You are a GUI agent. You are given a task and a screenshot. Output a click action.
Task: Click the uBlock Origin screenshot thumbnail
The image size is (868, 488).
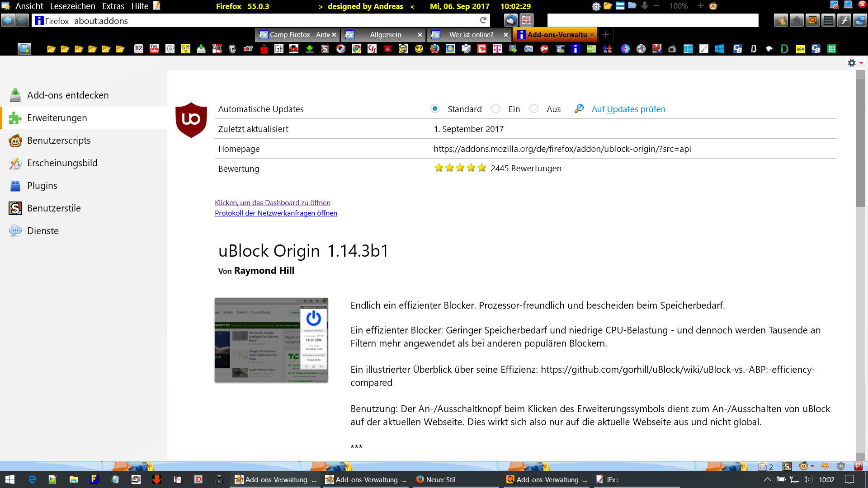coord(271,340)
